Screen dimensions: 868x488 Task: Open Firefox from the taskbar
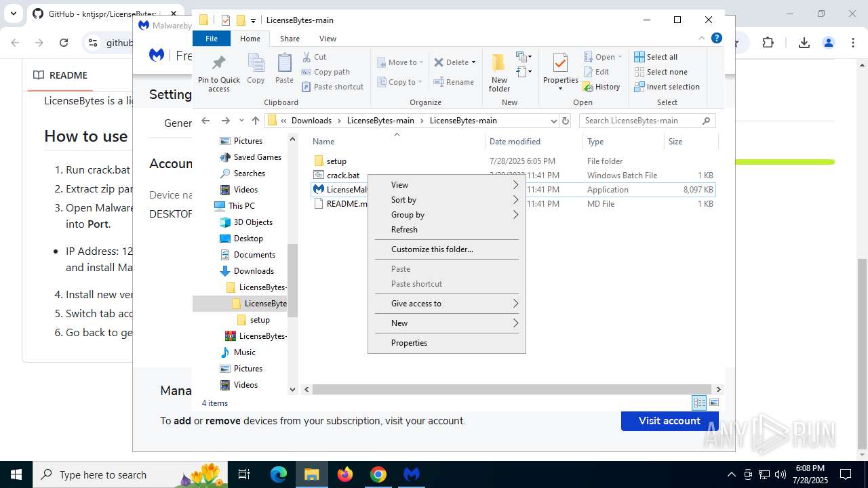click(345, 474)
